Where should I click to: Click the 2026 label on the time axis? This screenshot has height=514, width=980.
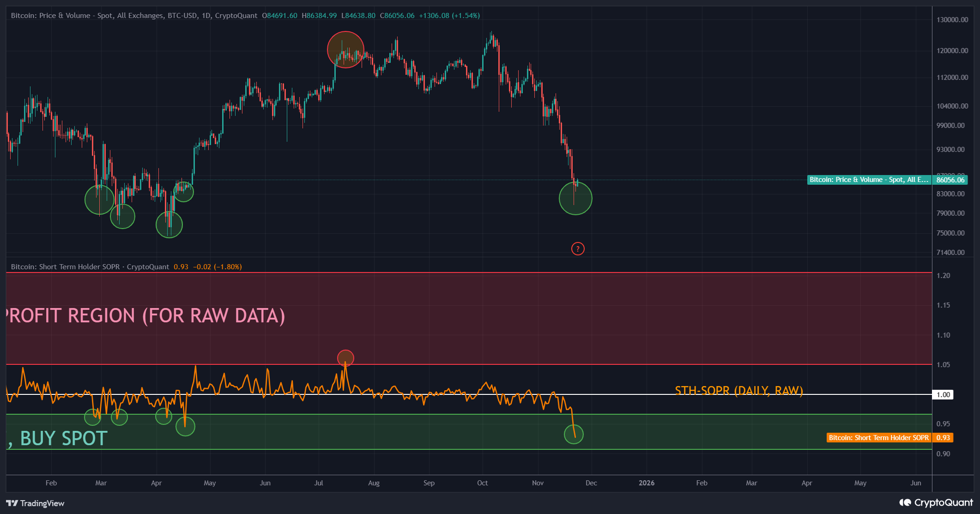647,483
